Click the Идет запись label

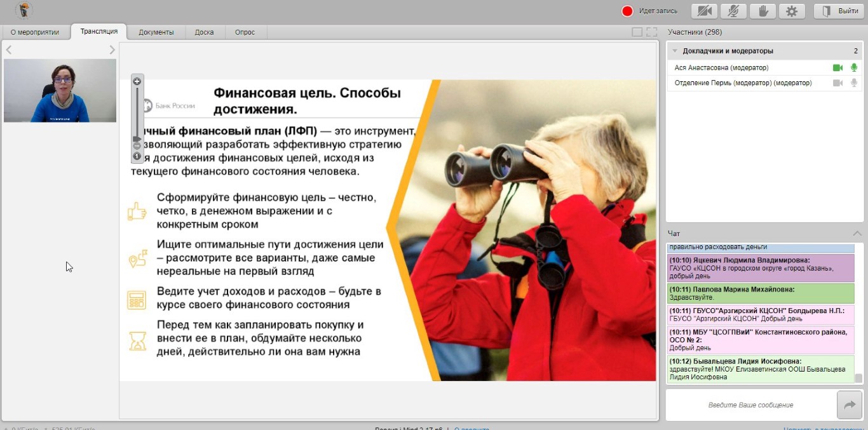[x=658, y=11]
